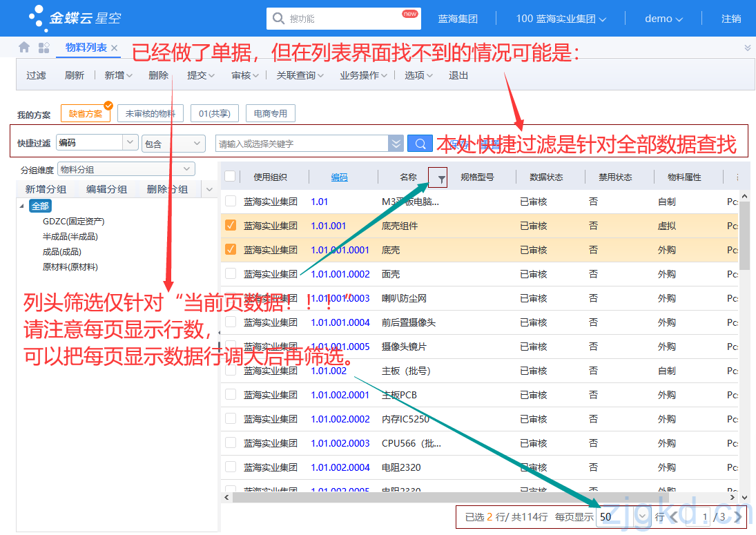Click the 删除 toolbar button
The width and height of the screenshot is (756, 535).
[158, 75]
